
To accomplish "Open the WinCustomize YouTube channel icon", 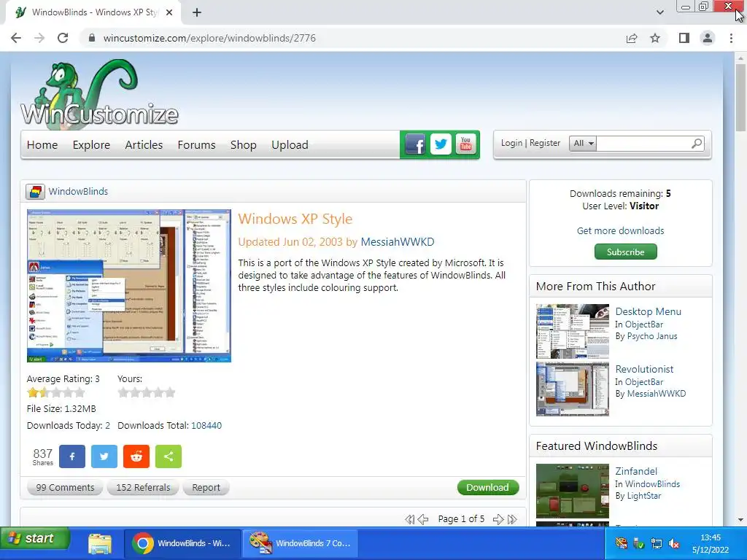I will [x=466, y=144].
